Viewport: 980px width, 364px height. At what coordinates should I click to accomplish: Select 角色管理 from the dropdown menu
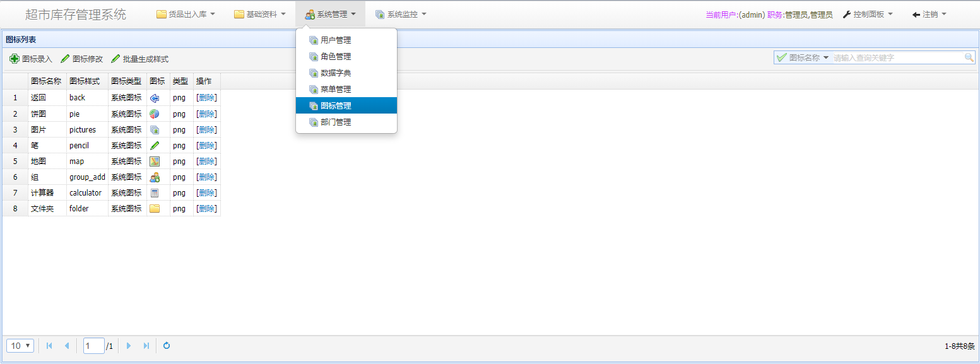(x=346, y=57)
